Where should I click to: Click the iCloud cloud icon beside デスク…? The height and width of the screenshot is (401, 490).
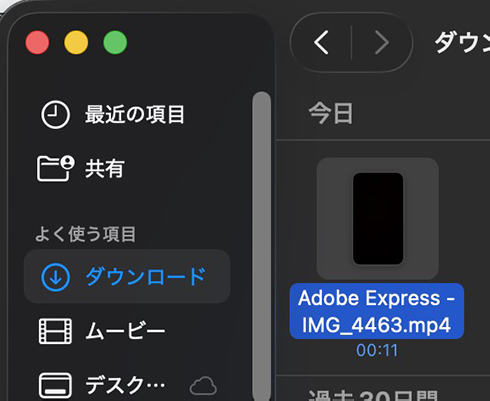pyautogui.click(x=203, y=386)
